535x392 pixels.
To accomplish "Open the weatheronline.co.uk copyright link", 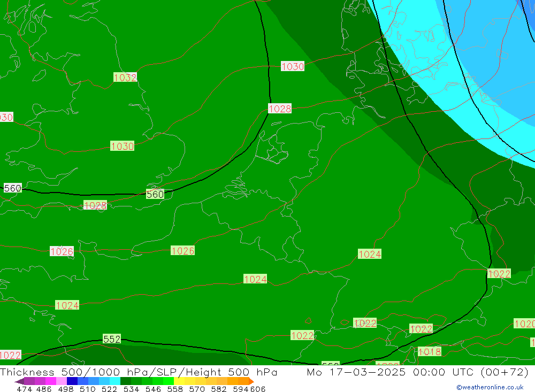I will pyautogui.click(x=490, y=387).
